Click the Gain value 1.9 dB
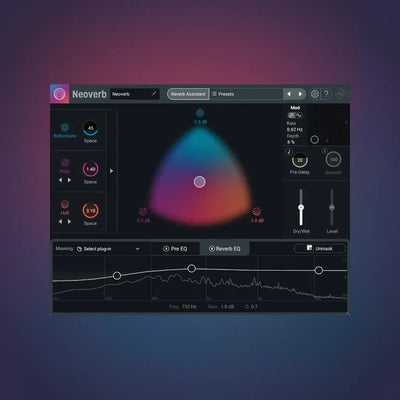The width and height of the screenshot is (400, 400). point(227,306)
